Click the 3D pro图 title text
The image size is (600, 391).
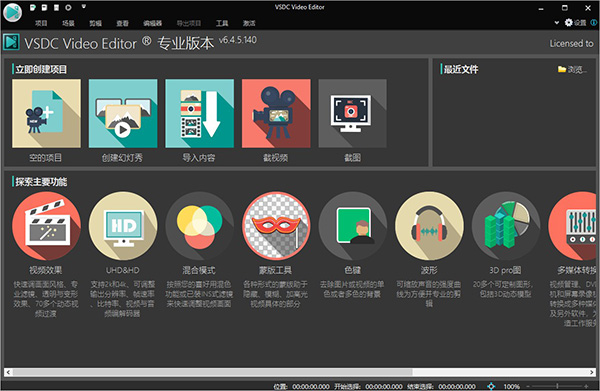coord(505,270)
